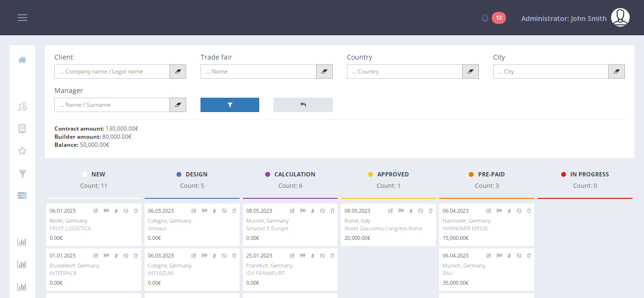Open the Smarter E Europe link
This screenshot has width=644, height=298.
[x=267, y=229]
